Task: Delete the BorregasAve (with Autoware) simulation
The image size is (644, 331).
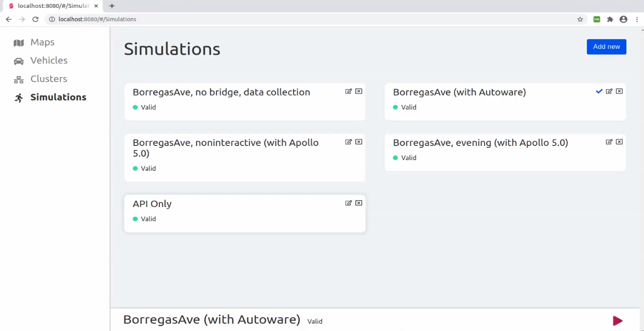Action: click(619, 91)
